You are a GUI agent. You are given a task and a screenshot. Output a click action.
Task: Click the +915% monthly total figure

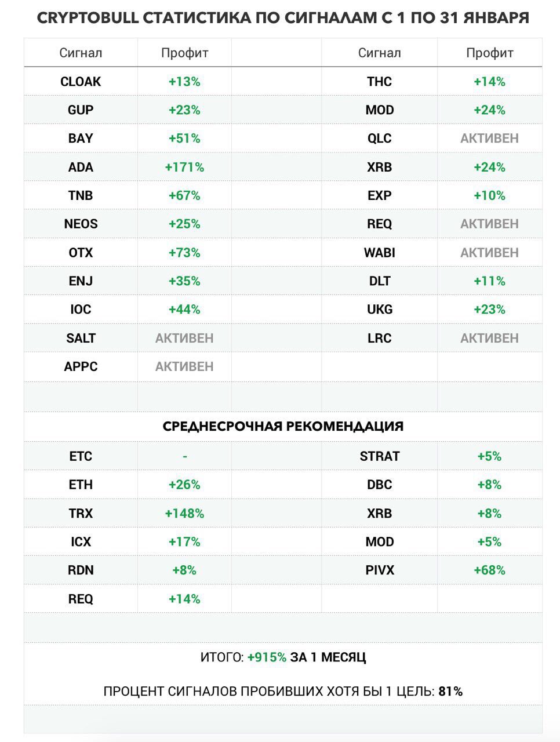click(x=267, y=657)
